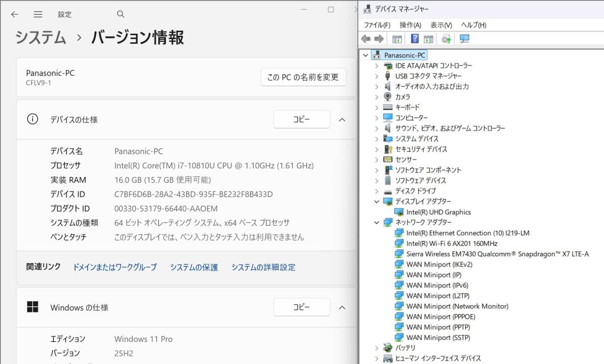Click the Help icon in Device Manager toolbar
This screenshot has width=604, height=364.
[414, 39]
